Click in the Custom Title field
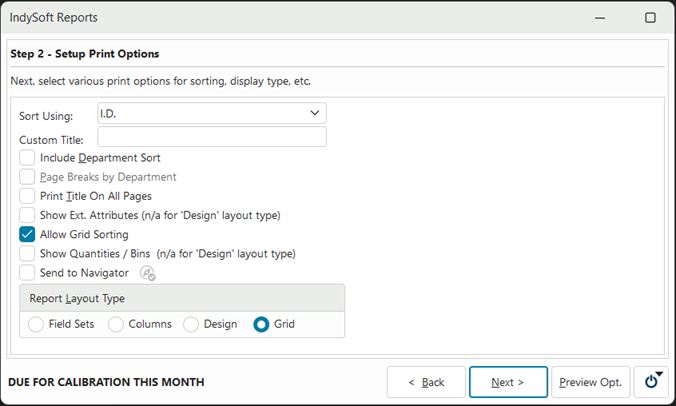The width and height of the screenshot is (676, 406). [x=212, y=137]
